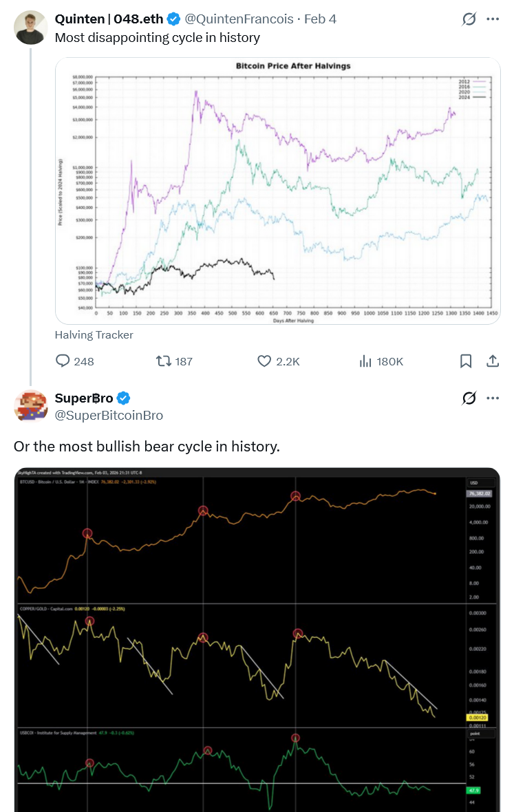Viewport: 514px width, 812px height.
Task: Open the Halving Tracker link
Action: tap(94, 335)
